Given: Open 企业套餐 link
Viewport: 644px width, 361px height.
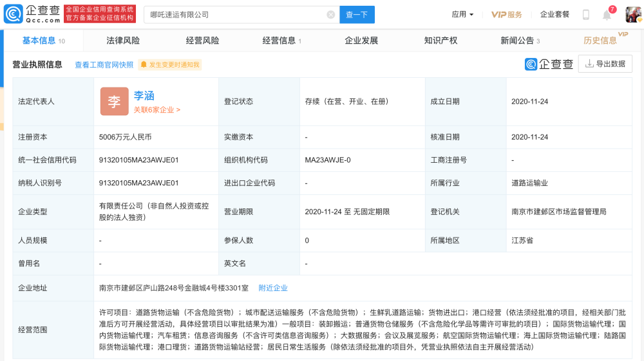Looking at the screenshot, I should point(554,14).
